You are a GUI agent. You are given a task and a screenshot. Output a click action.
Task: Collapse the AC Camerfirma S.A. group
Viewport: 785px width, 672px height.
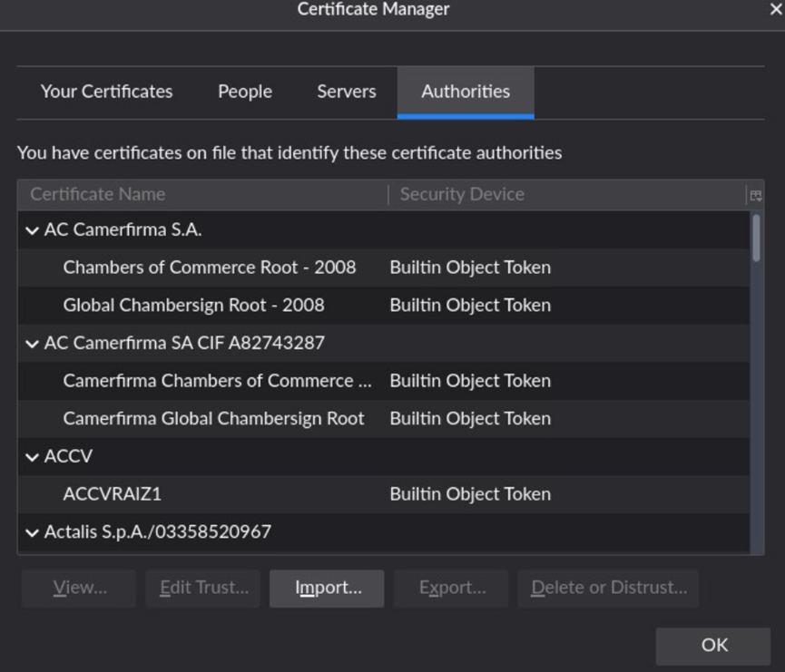[x=32, y=230]
